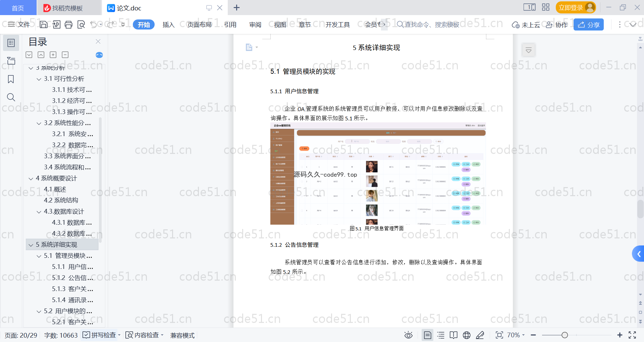
Task: Click the 协作 collaborate button
Action: point(557,24)
